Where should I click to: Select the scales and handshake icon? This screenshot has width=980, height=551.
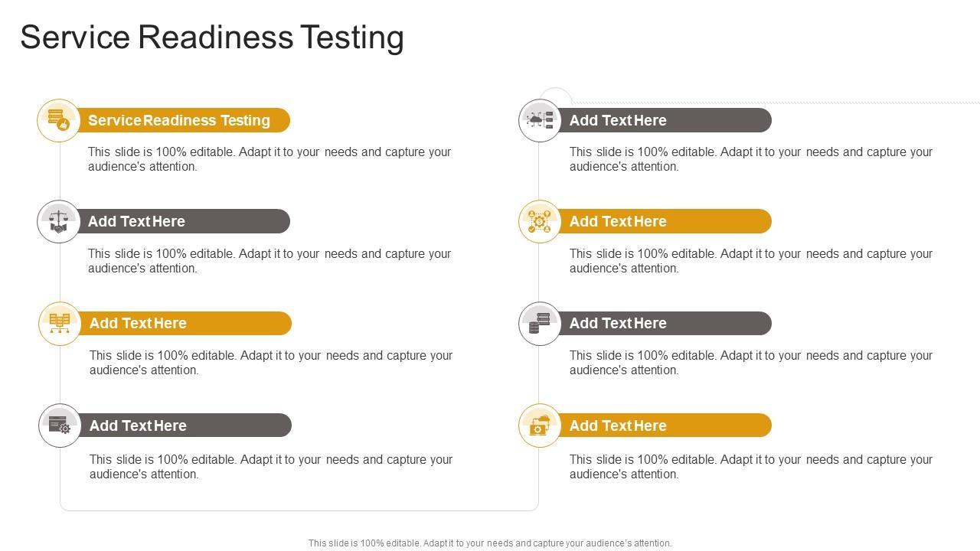tap(59, 222)
